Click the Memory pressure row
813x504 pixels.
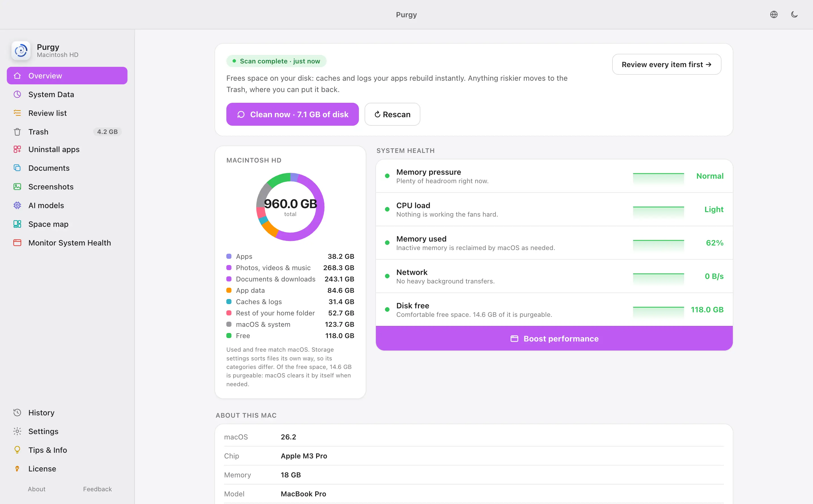(x=554, y=176)
